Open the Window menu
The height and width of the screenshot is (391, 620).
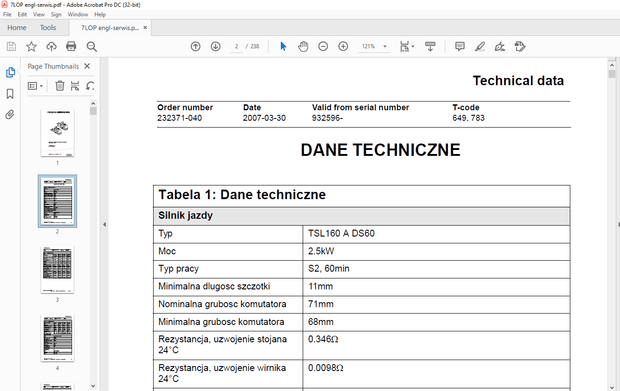78,15
